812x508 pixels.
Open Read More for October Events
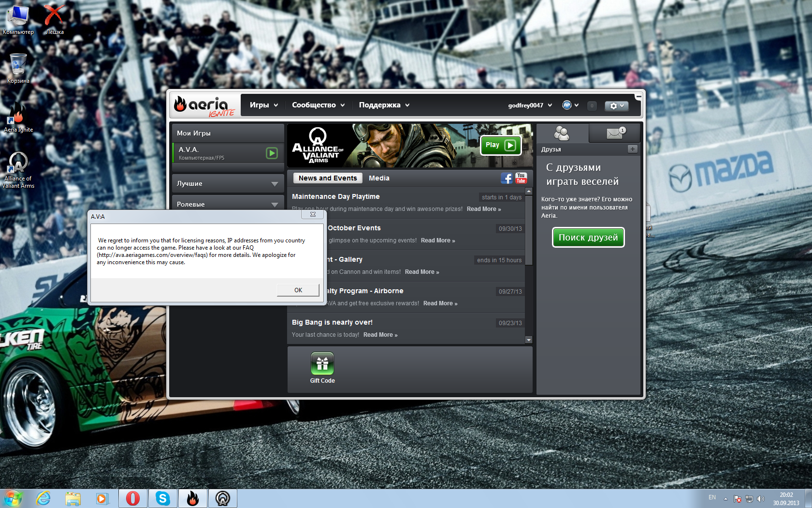click(438, 240)
